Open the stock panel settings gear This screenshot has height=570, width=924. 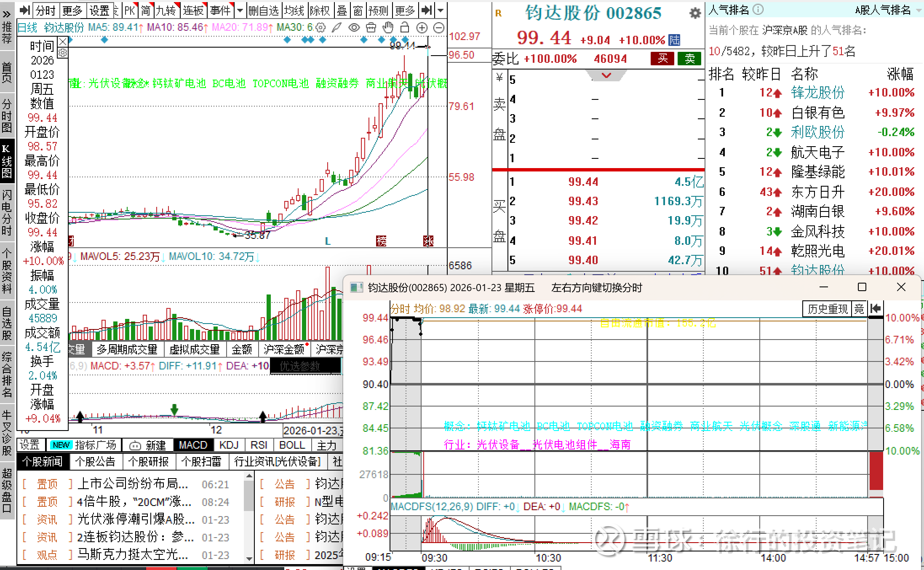[x=695, y=13]
